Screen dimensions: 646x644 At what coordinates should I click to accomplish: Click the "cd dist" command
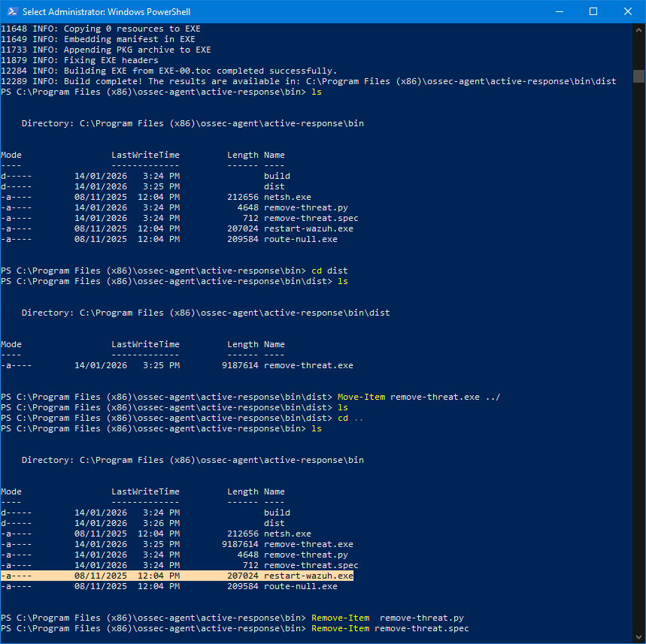point(330,271)
